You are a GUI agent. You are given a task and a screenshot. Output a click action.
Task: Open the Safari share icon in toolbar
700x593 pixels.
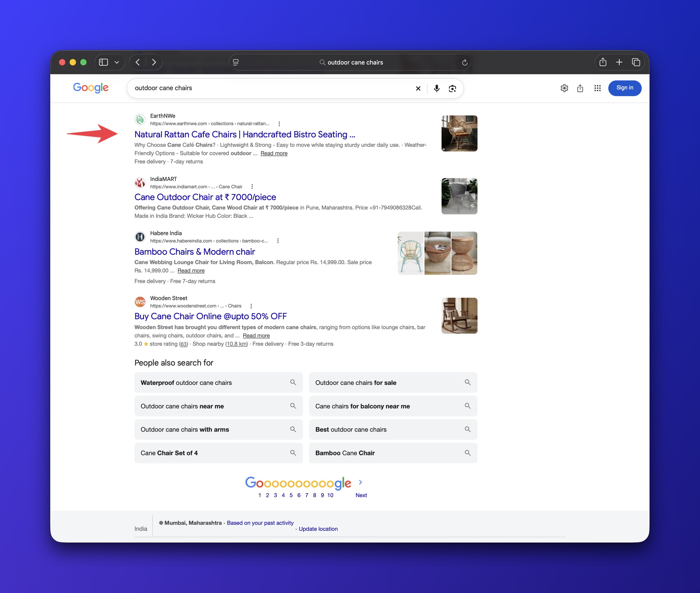pos(603,62)
